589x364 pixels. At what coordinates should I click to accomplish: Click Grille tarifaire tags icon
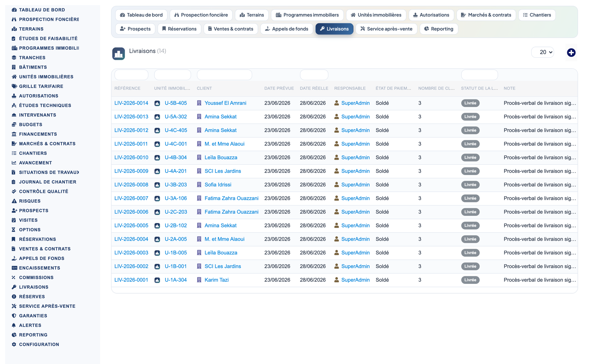(14, 86)
